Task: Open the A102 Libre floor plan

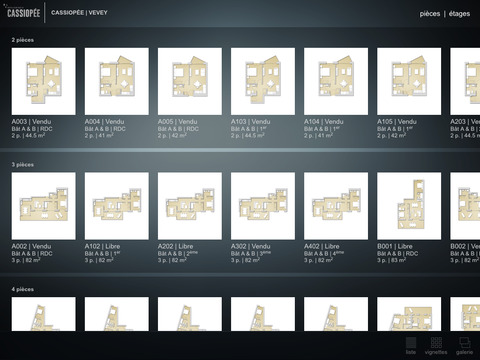Action: [117, 206]
